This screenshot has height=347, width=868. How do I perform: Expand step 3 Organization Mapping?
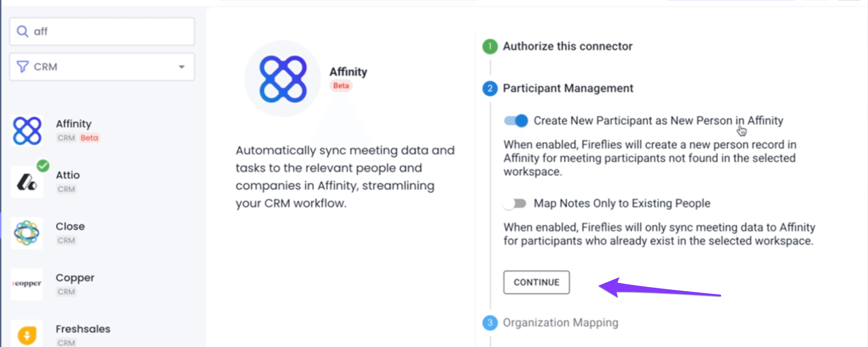point(560,322)
